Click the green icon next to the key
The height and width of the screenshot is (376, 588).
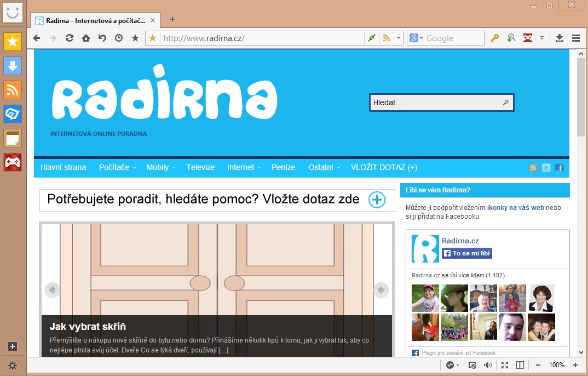click(511, 38)
